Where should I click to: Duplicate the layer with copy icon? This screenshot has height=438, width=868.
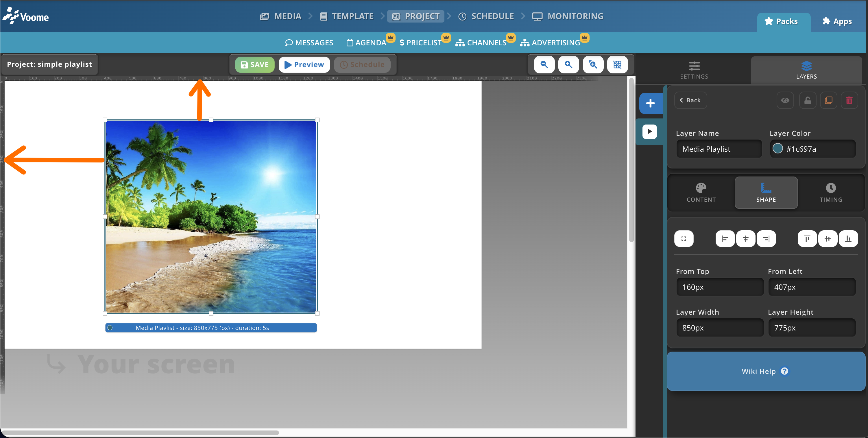pos(829,100)
